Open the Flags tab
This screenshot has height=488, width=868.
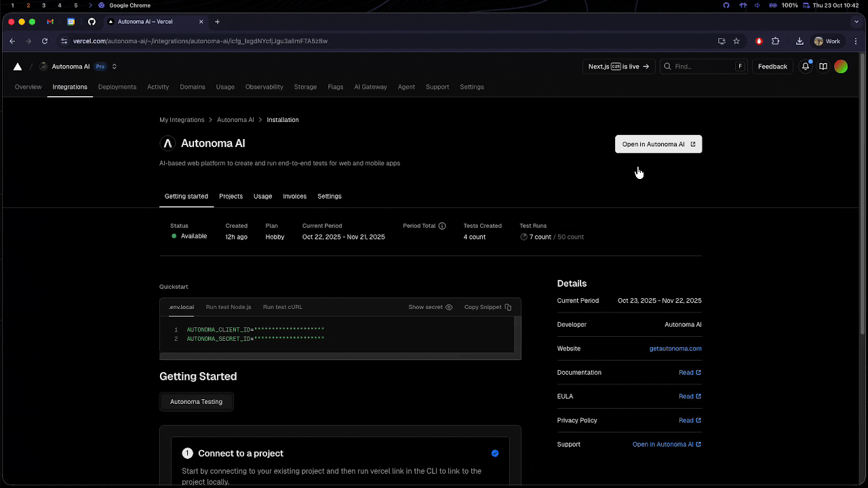(336, 87)
